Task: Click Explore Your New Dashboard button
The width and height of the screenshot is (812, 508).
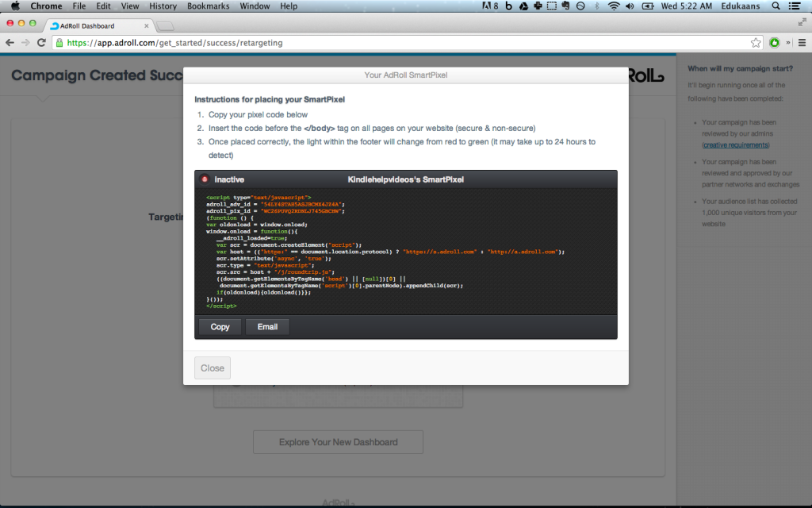Action: click(x=338, y=442)
